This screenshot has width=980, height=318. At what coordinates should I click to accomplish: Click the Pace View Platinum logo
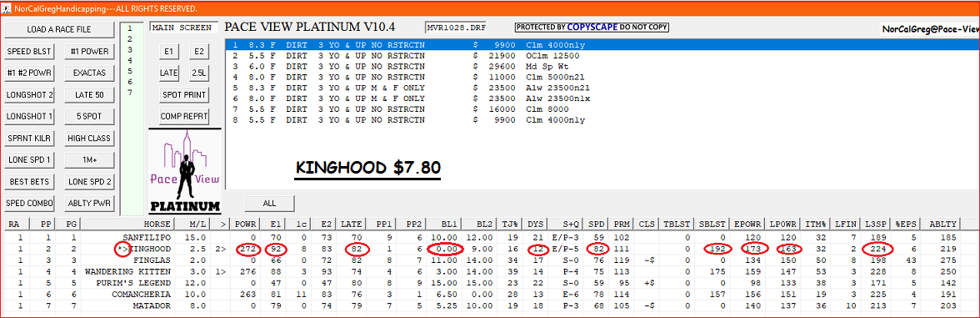coord(185,171)
